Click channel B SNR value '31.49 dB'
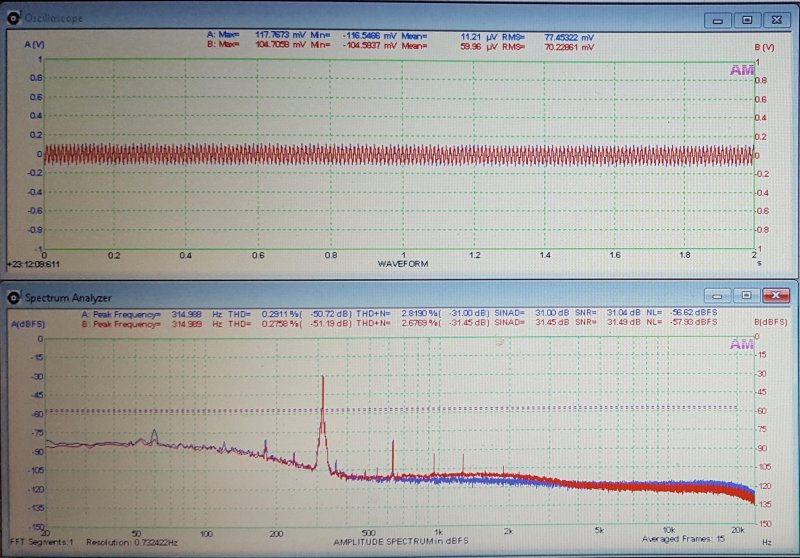Screen dimensions: 800x558 pyautogui.click(x=623, y=322)
